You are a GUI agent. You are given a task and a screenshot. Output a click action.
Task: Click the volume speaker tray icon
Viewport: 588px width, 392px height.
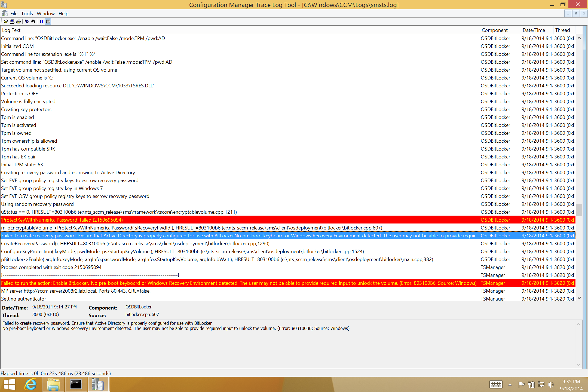(551, 384)
